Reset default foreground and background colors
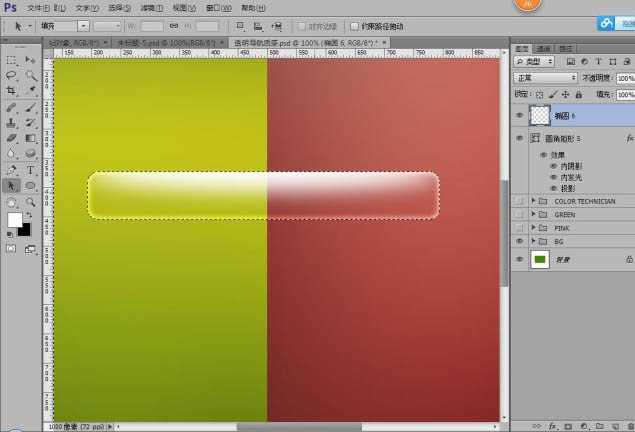 10,234
